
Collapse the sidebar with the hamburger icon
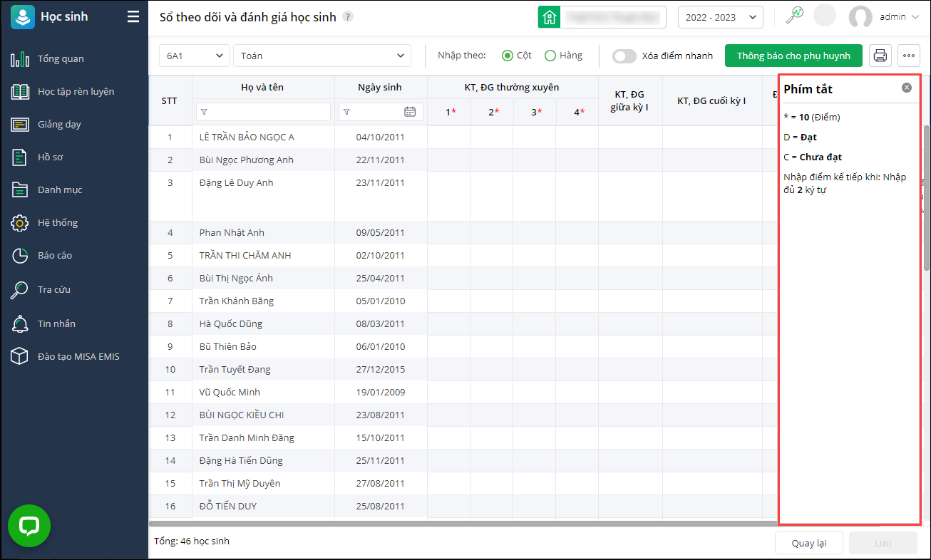[133, 17]
